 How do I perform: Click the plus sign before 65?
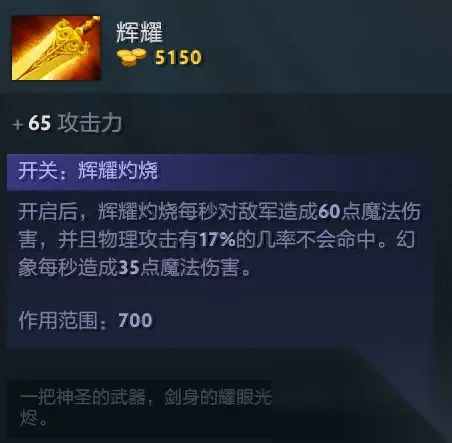tap(18, 125)
